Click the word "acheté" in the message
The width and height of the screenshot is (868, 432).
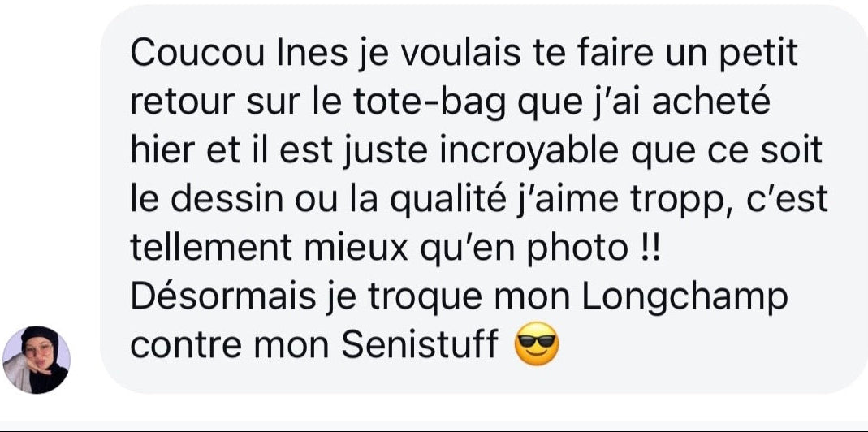coord(711,103)
